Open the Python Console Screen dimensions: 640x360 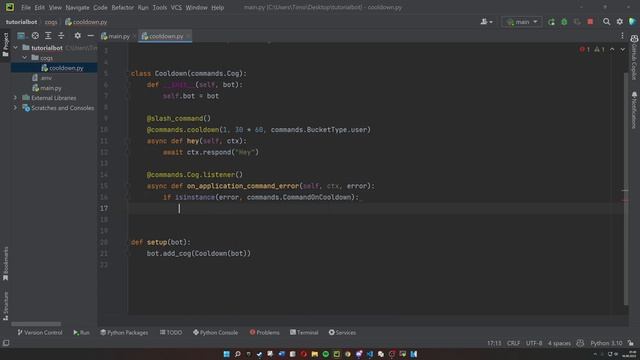(216, 333)
